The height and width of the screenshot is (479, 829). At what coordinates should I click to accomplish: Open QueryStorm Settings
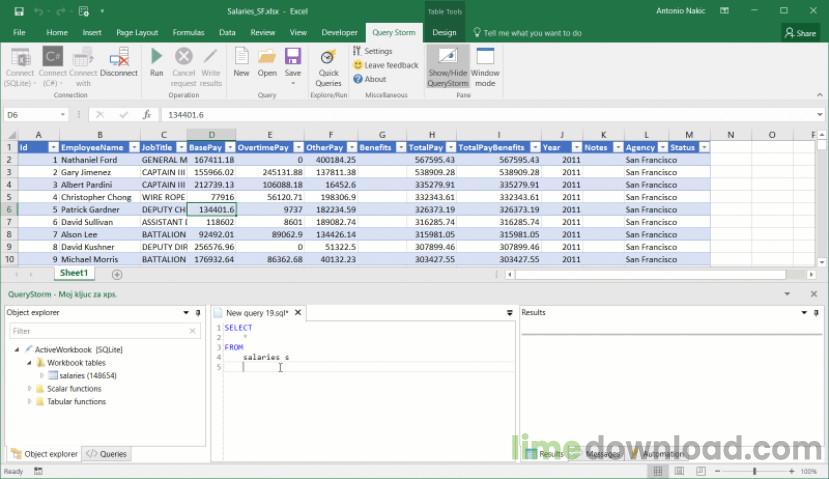[x=373, y=51]
